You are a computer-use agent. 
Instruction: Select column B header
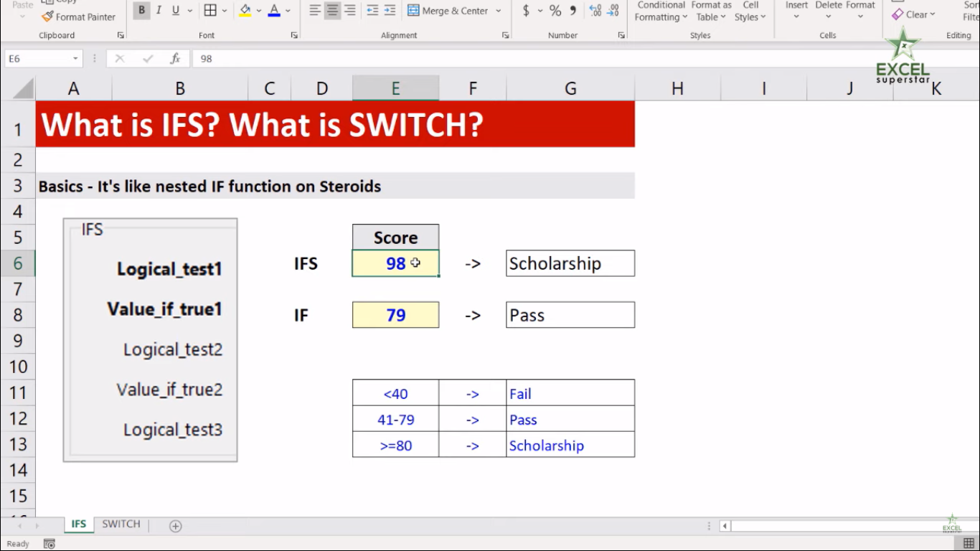180,89
